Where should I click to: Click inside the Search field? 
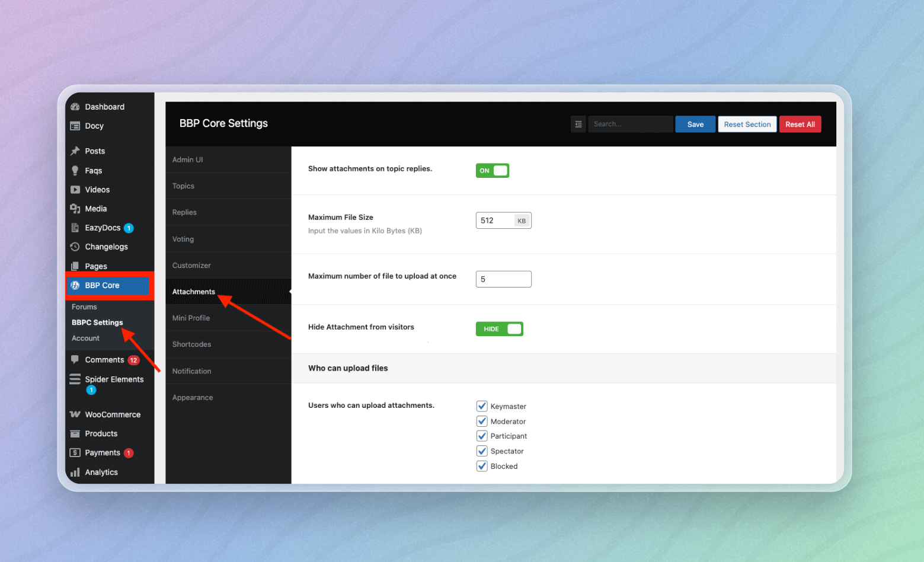click(630, 123)
